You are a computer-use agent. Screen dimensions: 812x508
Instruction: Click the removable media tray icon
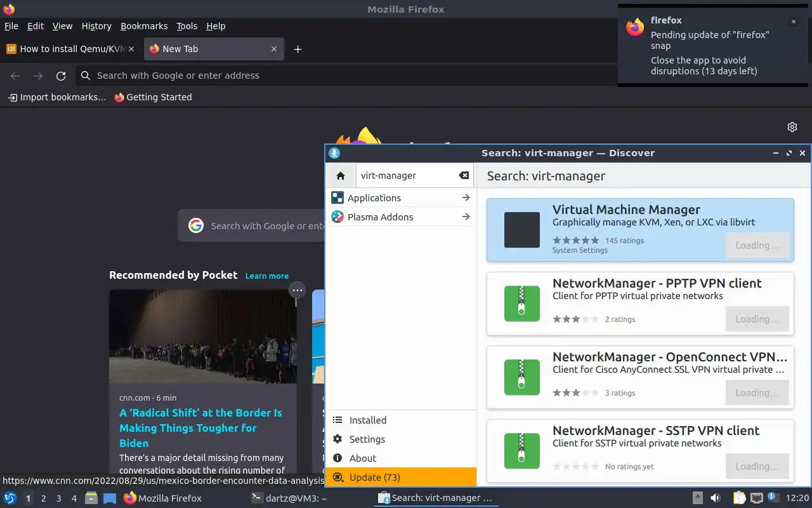pyautogui.click(x=697, y=498)
